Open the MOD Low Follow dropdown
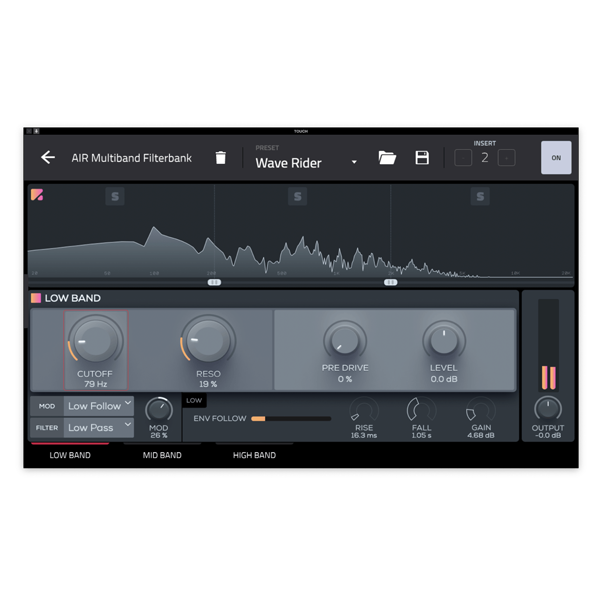Image resolution: width=600 pixels, height=600 pixels. click(99, 406)
